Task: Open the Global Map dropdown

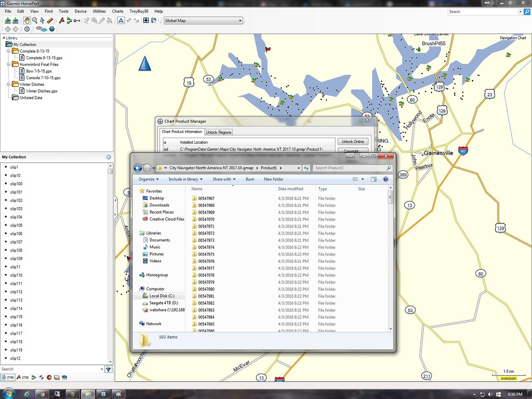Action: pos(240,21)
